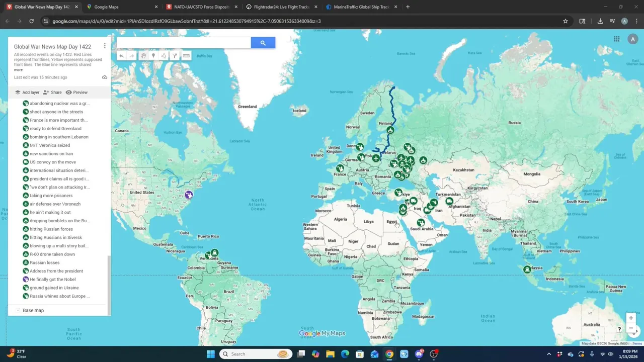Click the cloud saved-to-Drive status icon

point(105,77)
